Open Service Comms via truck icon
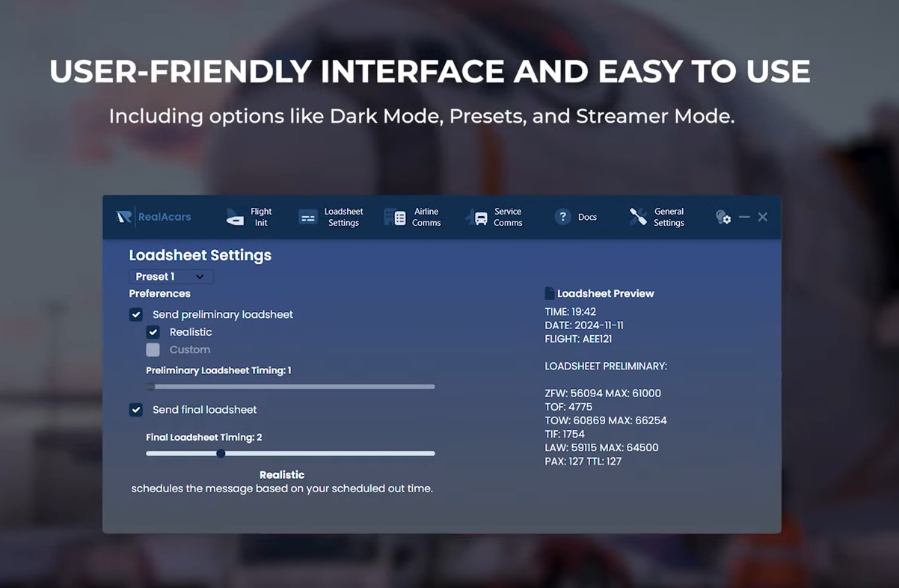899x588 pixels. point(476,217)
